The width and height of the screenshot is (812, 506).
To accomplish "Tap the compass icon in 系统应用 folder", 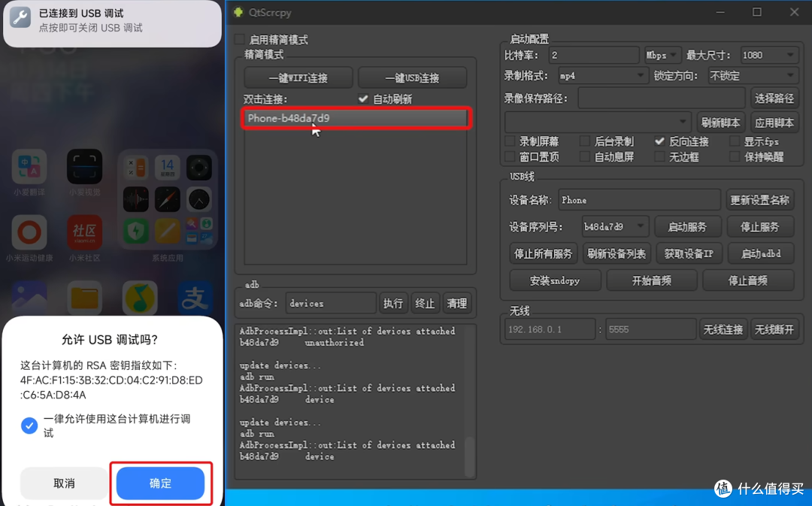I will (x=167, y=199).
